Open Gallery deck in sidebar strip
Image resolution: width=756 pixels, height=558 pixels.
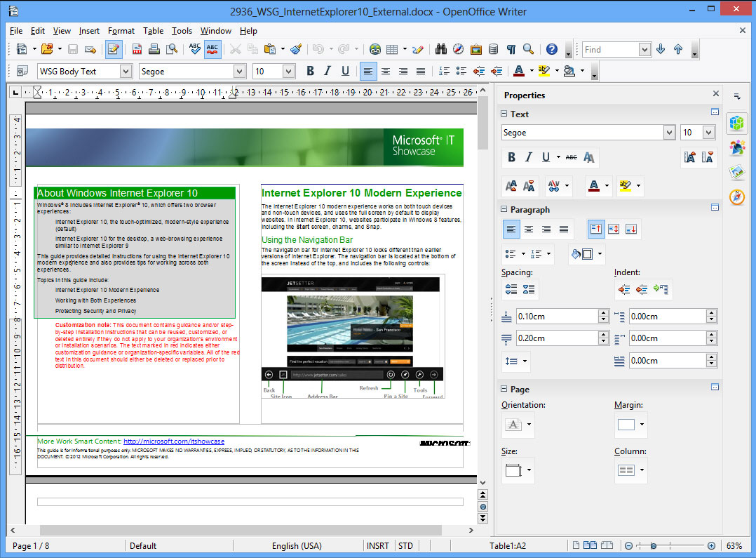tap(736, 171)
